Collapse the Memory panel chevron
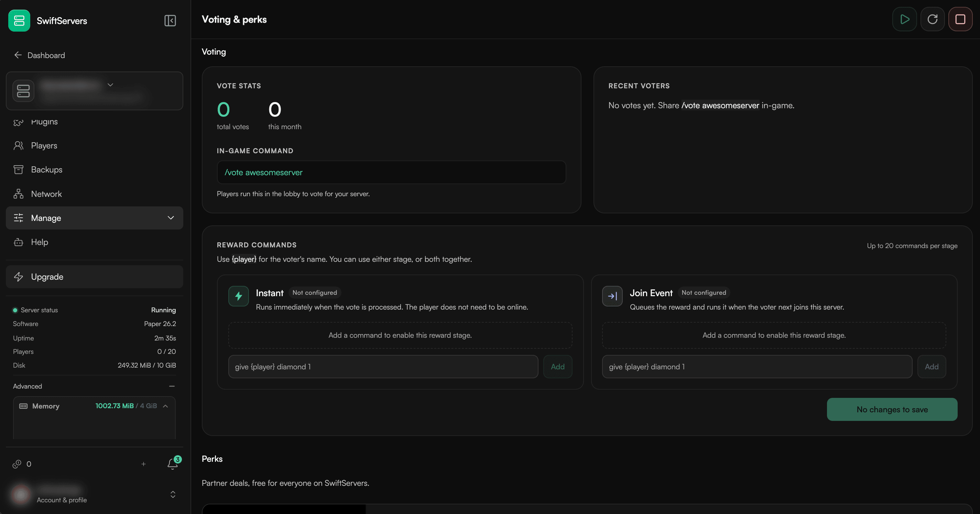980x514 pixels. [165, 406]
